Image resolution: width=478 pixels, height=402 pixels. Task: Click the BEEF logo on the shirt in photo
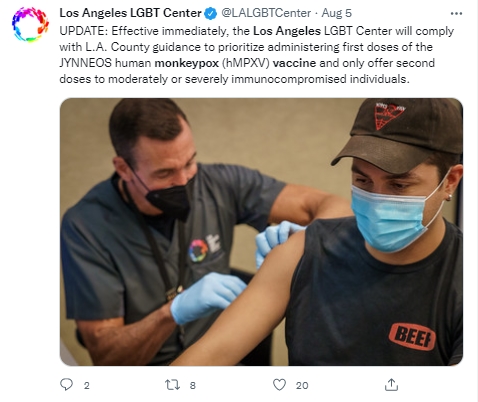412,336
